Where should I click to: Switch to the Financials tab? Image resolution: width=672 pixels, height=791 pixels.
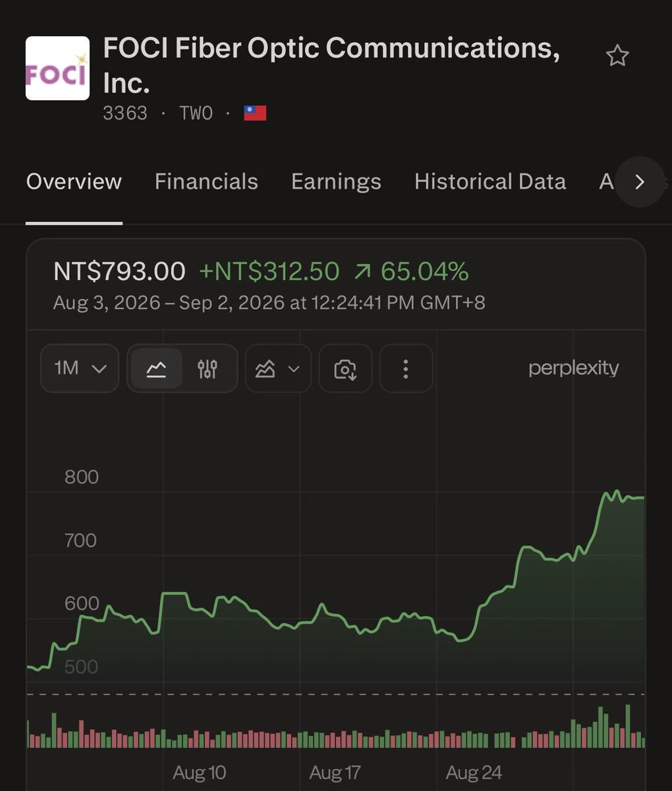pyautogui.click(x=206, y=181)
